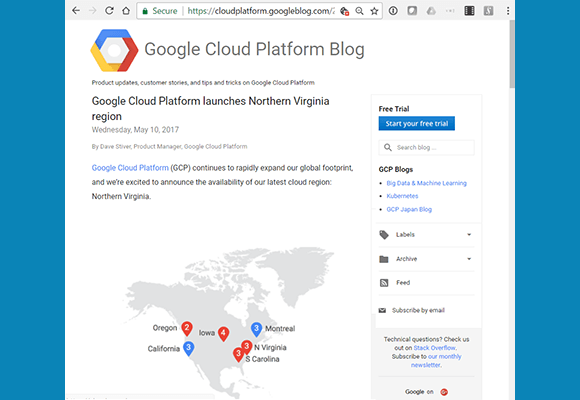Click the Google Drive extension icon

click(x=431, y=11)
